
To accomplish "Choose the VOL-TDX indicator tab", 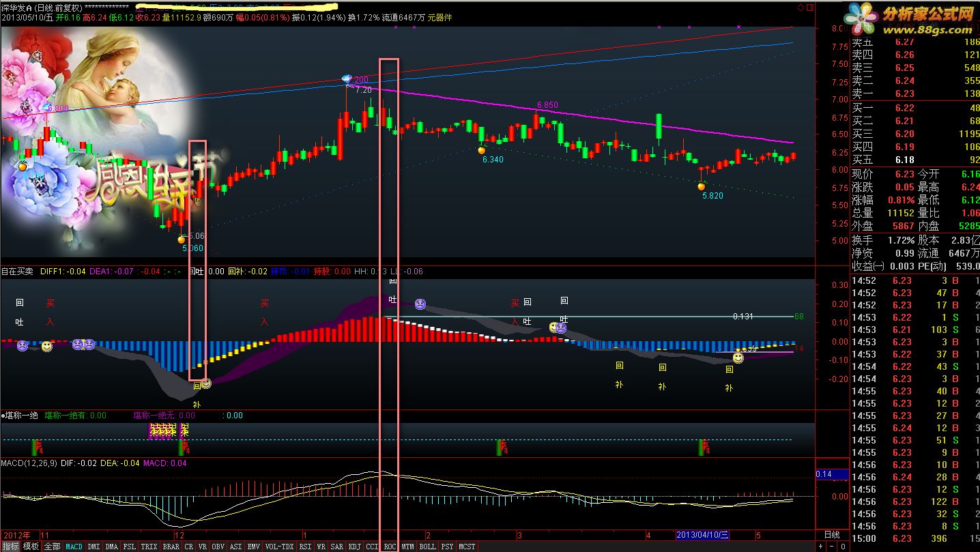I will coord(279,547).
